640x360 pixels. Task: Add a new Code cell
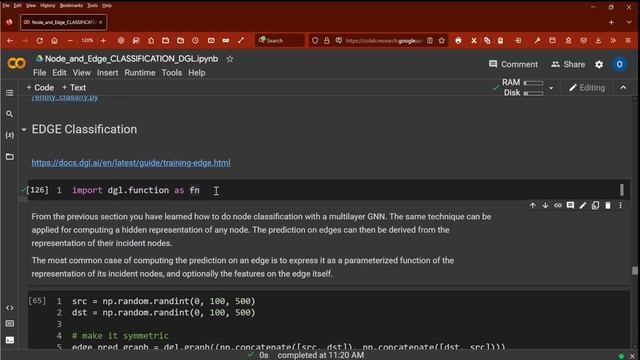[x=40, y=87]
